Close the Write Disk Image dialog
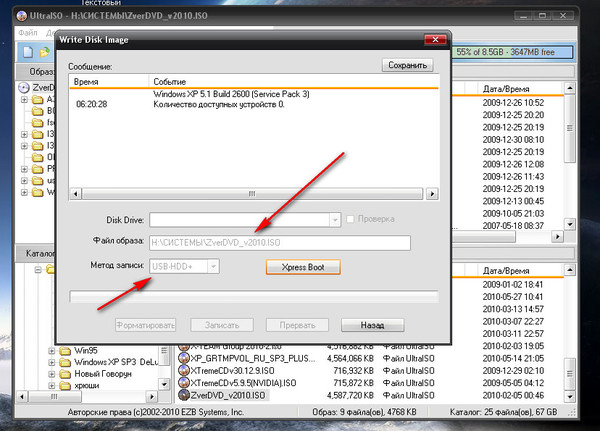 [435, 39]
